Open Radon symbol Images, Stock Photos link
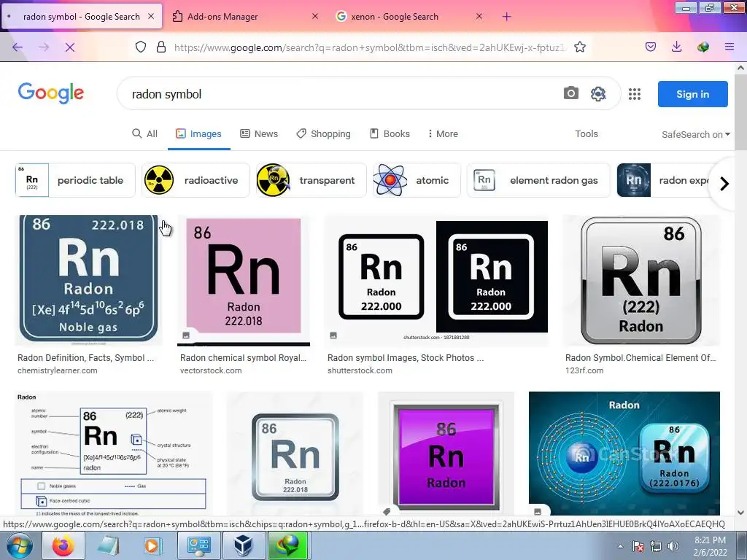The image size is (747, 560). 406,357
